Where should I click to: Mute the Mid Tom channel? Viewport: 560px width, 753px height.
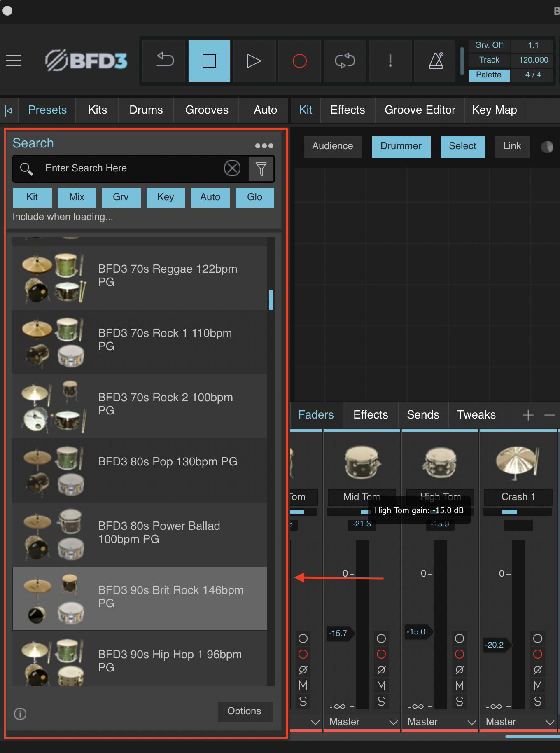(x=381, y=685)
